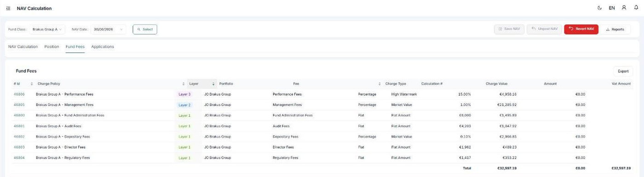The width and height of the screenshot is (644, 177).
Task: Click the sort arrows of Charge Policy column
Action: (184, 84)
